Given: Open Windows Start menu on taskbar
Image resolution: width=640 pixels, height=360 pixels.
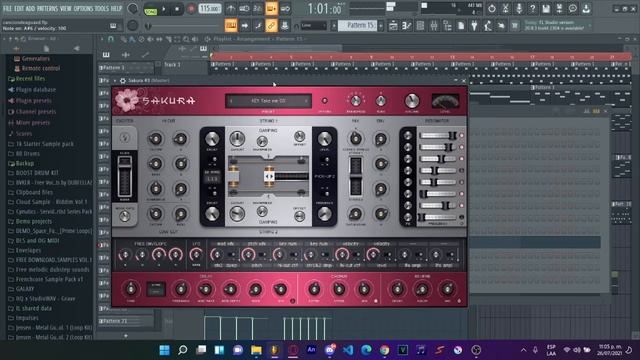Looking at the screenshot, I should (x=164, y=350).
